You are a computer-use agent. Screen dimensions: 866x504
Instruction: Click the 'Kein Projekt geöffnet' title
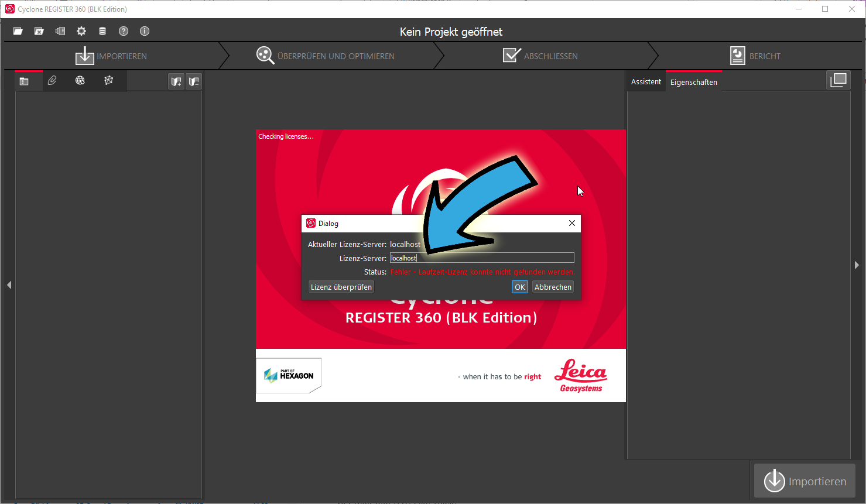pos(451,32)
